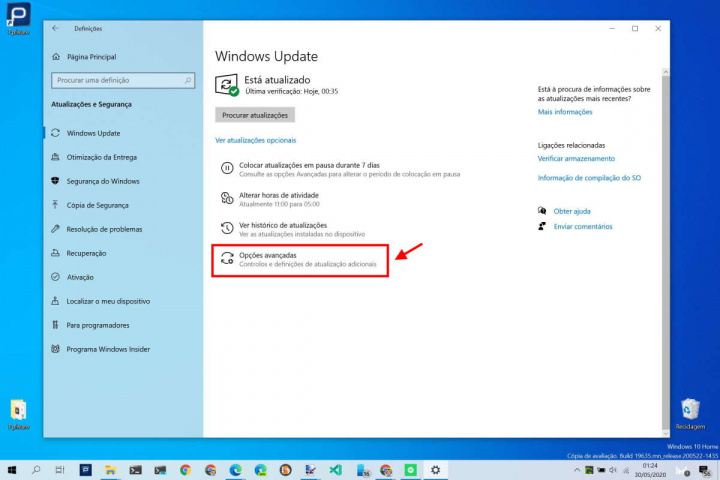Go back using the Definições back arrow
This screenshot has width=720, height=480.
click(x=55, y=28)
